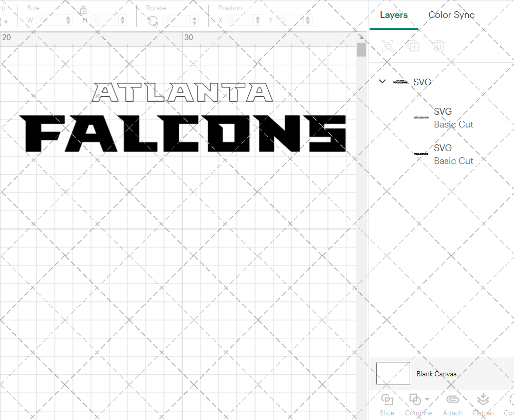Click the Group layers icon

tap(388, 46)
